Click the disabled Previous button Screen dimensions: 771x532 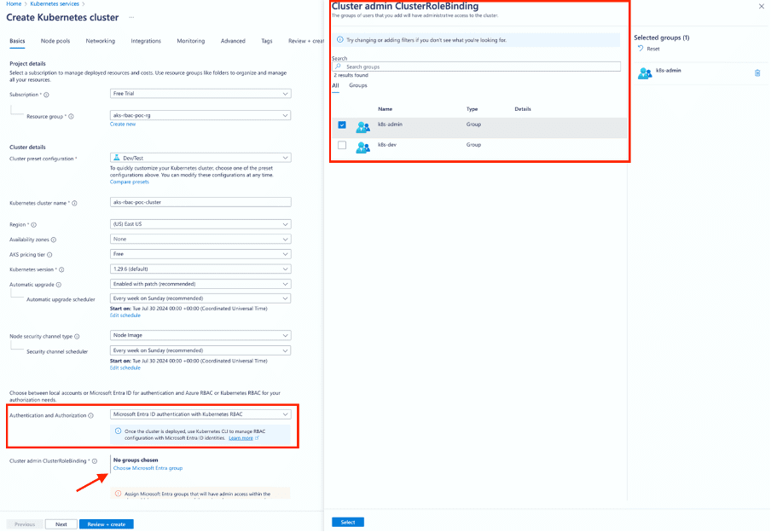[25, 524]
